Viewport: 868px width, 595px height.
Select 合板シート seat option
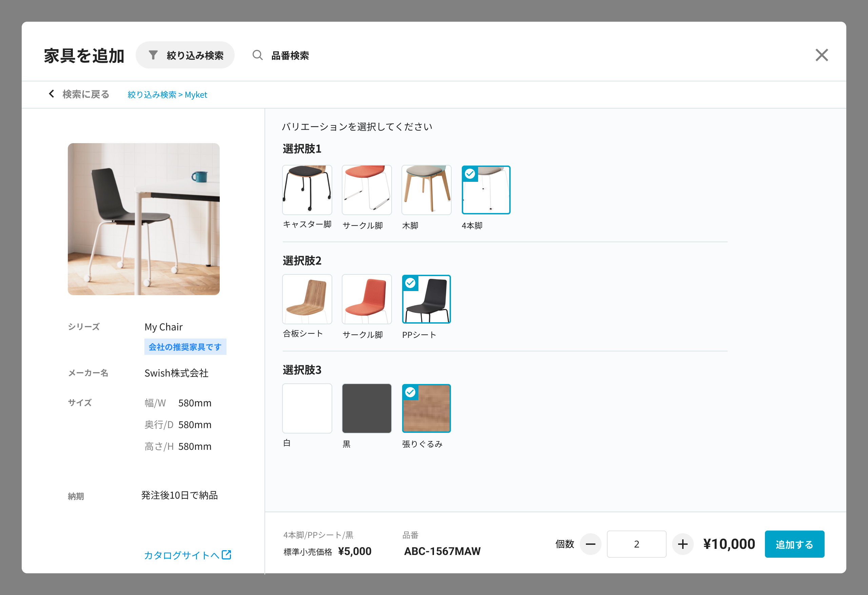point(307,299)
